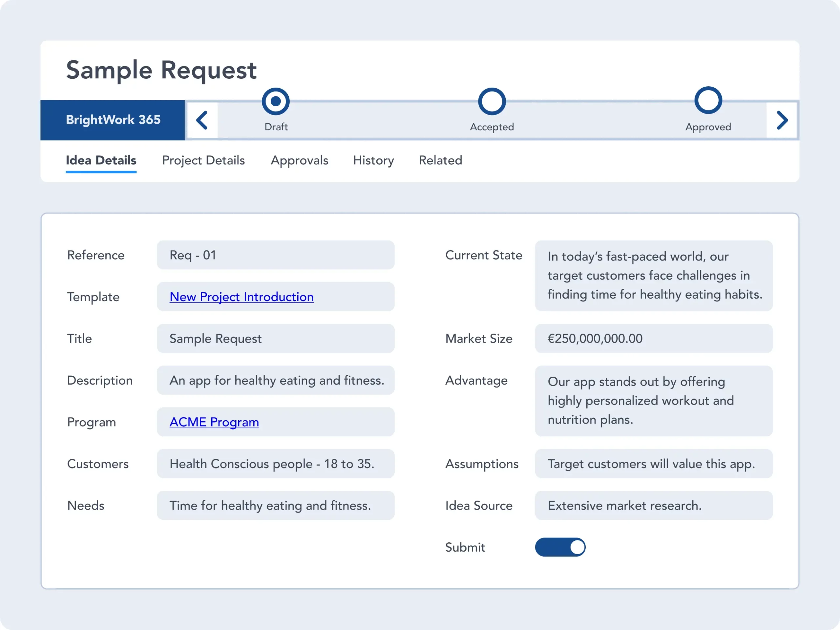Image resolution: width=840 pixels, height=630 pixels.
Task: Click the right chevron stage arrow
Action: 782,120
